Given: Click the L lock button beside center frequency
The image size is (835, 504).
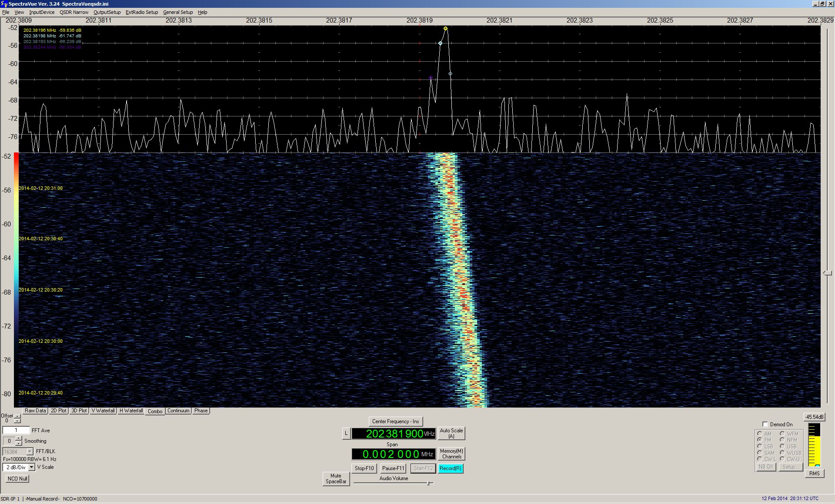Looking at the screenshot, I should (346, 433).
